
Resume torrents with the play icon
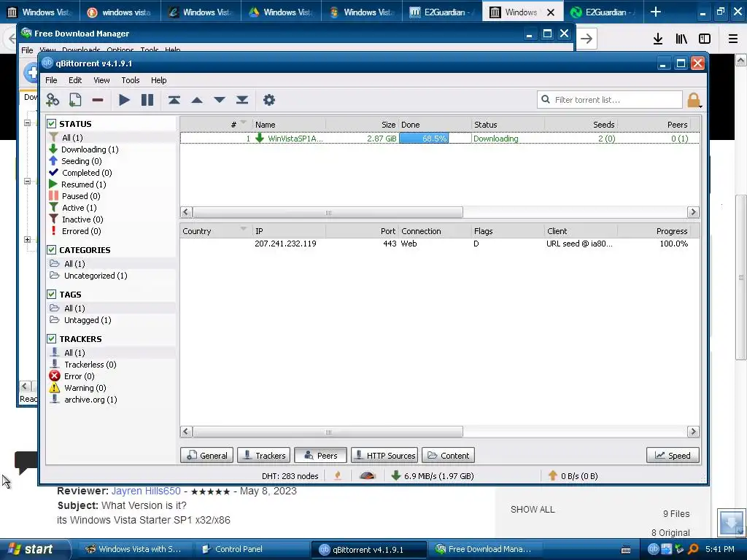124,100
